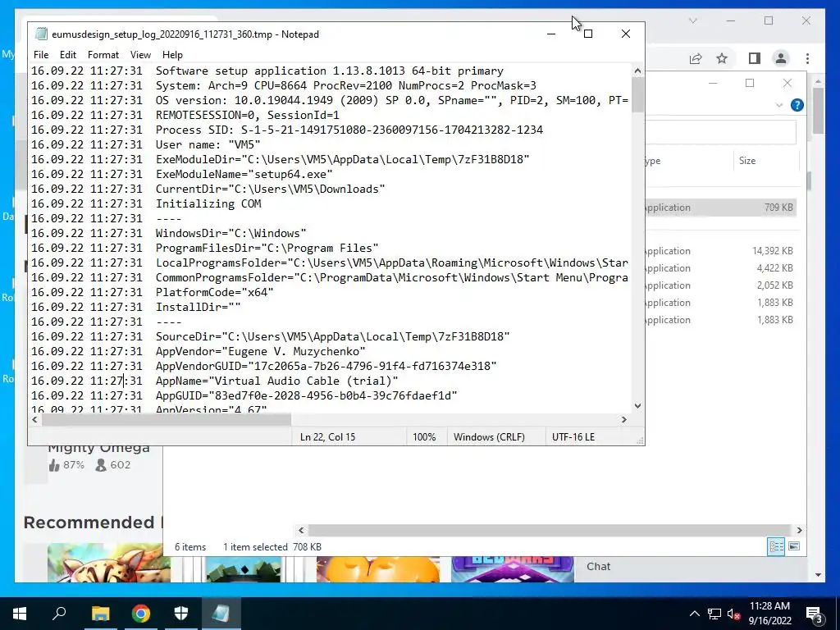
Task: Click Notepad's vertical scrollbar up arrow
Action: (637, 71)
